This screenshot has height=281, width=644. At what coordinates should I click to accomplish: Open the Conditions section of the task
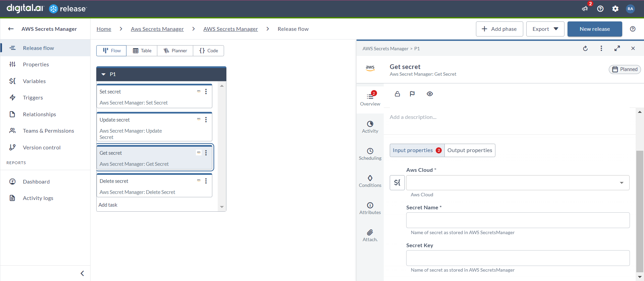370,181
